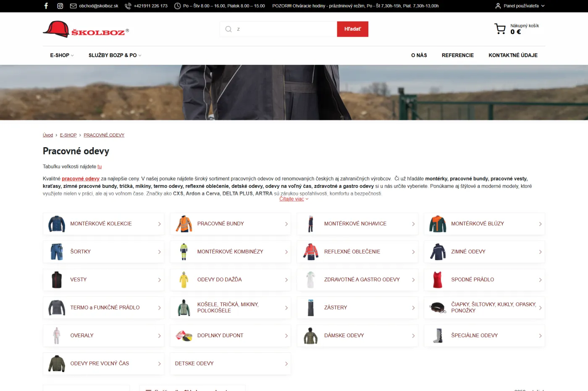Click phone number +421911 226 173
The image size is (588, 391).
tap(151, 6)
